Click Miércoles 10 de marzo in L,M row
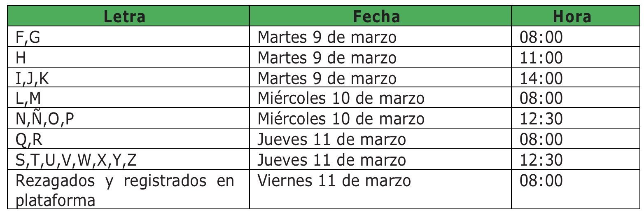This screenshot has height=213, width=644. click(380, 98)
